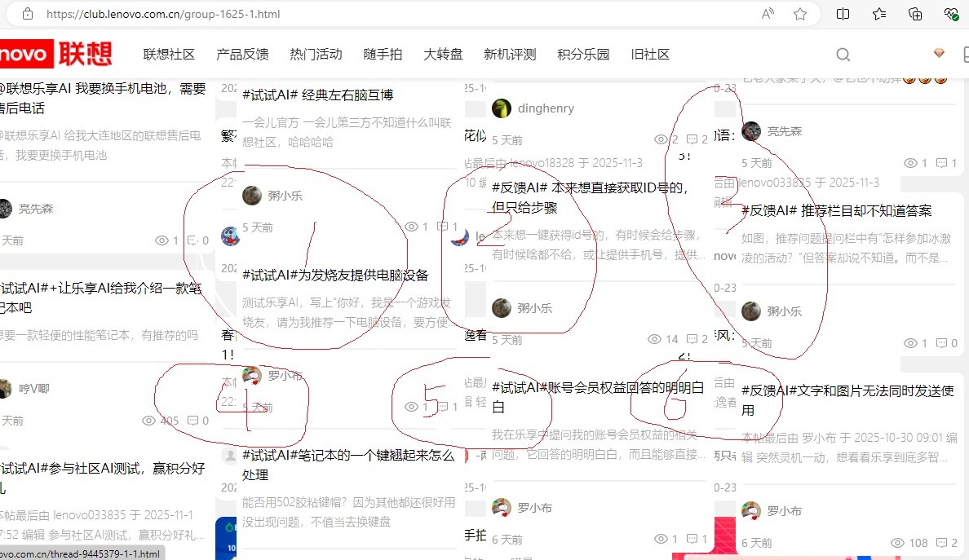This screenshot has height=560, width=969.
Task: Click the view count icon showing 405
Action: pyautogui.click(x=148, y=421)
